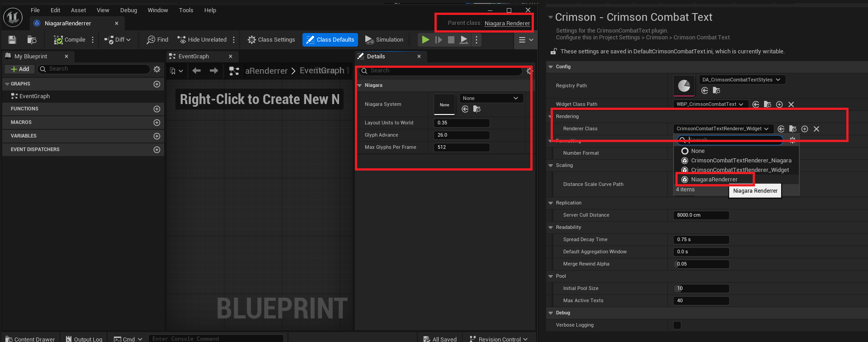Clear the Widget Class Path value

click(791, 104)
